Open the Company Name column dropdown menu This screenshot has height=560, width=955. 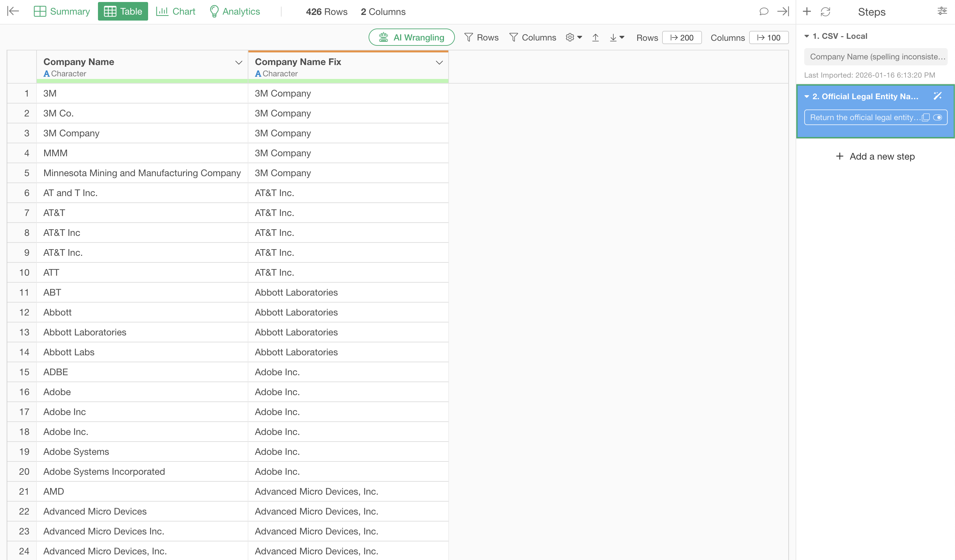[x=238, y=62]
